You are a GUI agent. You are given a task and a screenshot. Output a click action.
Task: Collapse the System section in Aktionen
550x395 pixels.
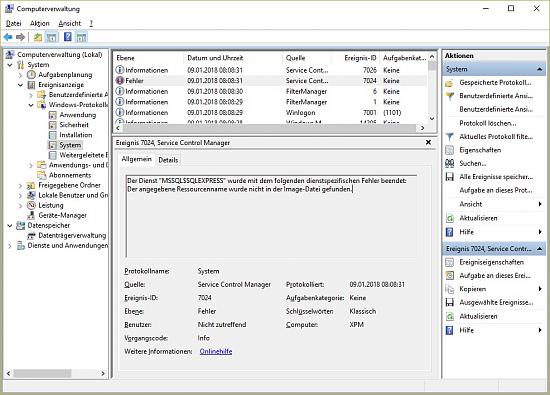pyautogui.click(x=539, y=69)
